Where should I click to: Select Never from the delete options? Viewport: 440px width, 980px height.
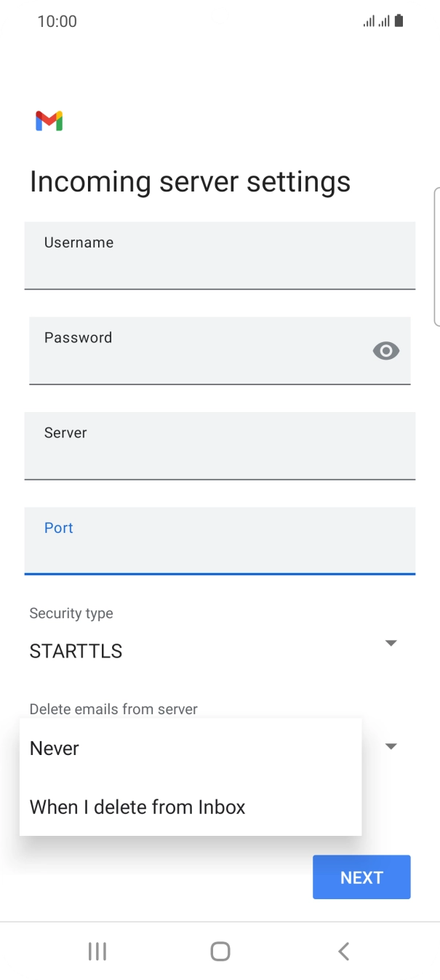(54, 748)
